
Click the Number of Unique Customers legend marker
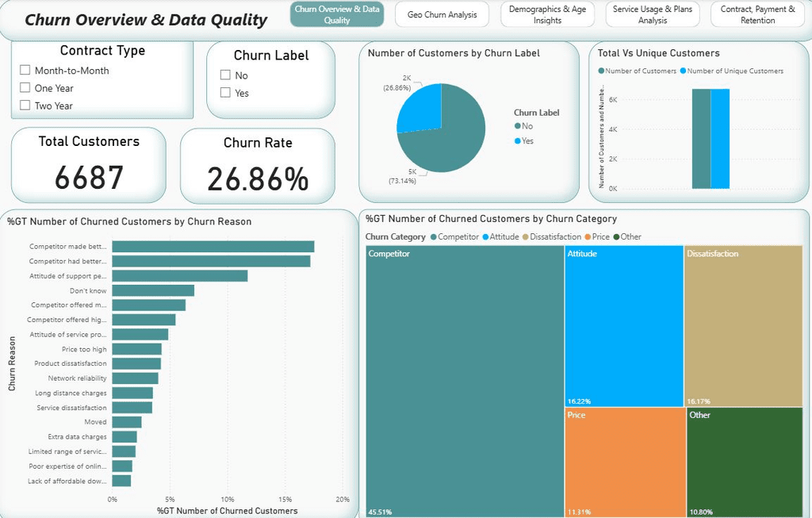click(x=683, y=71)
